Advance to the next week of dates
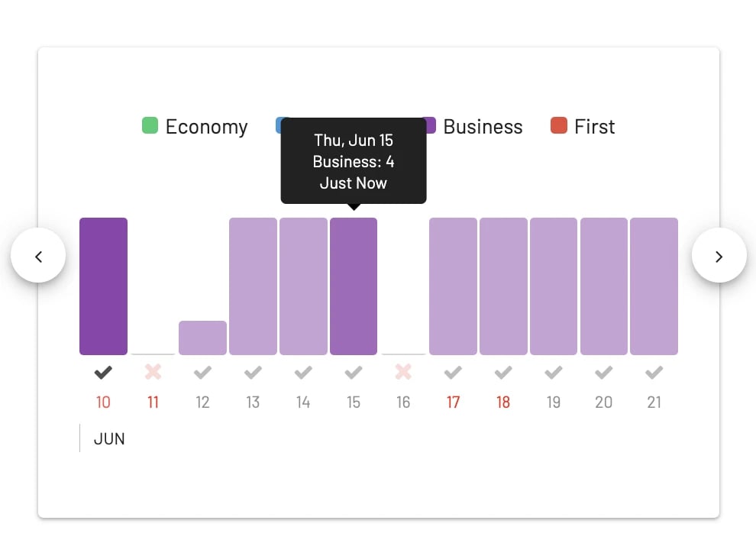Viewport: 756px width, 556px height. (719, 256)
